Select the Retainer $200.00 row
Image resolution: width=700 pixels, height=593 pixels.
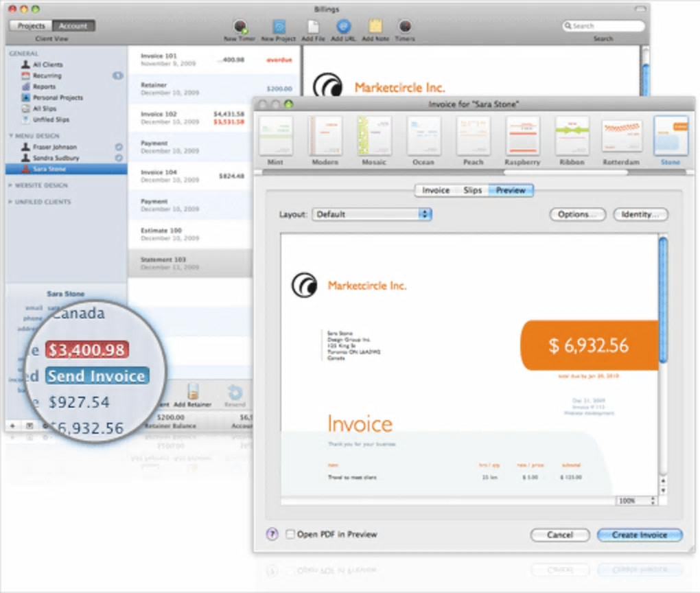(215, 89)
